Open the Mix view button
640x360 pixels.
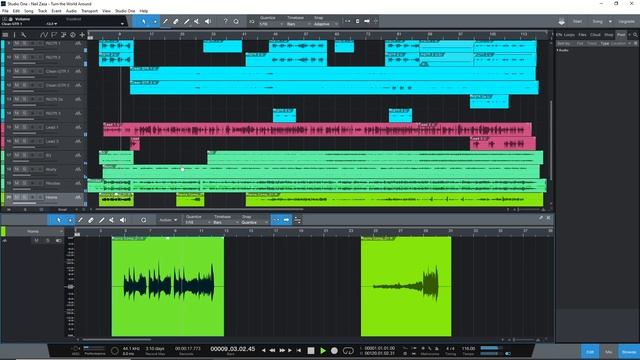609,352
